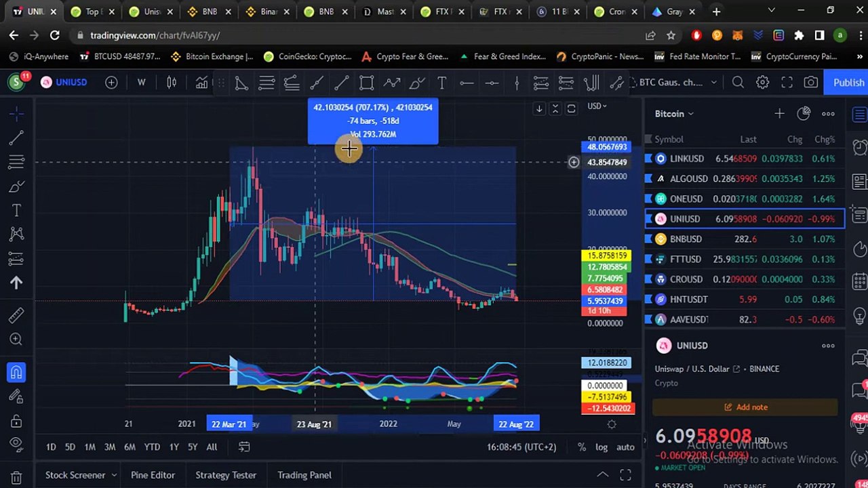Click the trash remove objects icon

[16, 477]
